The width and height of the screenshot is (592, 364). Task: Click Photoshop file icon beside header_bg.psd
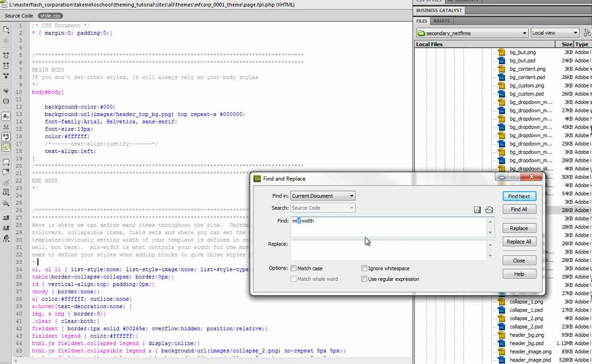click(501, 343)
